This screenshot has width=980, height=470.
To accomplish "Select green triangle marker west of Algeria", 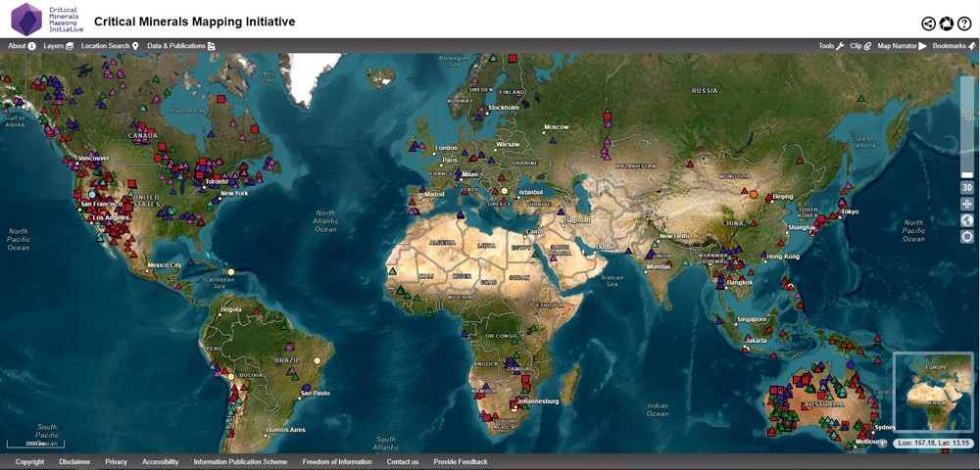I will [393, 271].
